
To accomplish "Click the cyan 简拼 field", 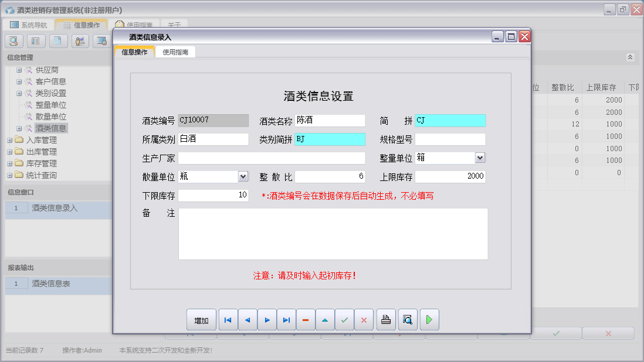I will coord(450,121).
